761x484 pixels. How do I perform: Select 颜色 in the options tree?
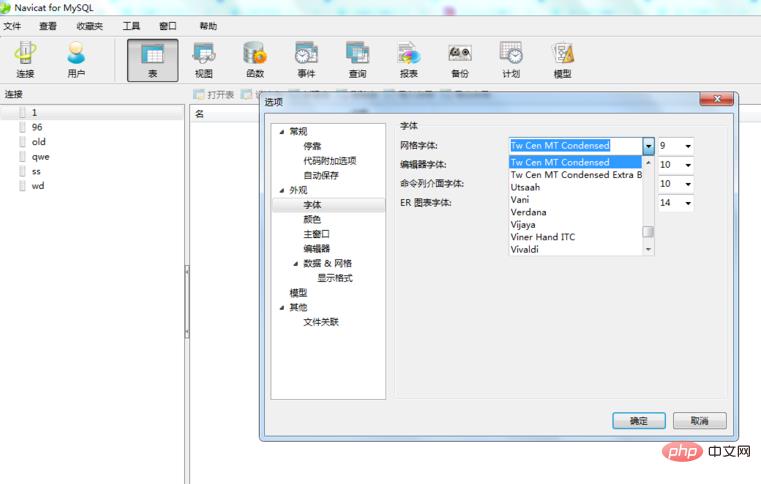(312, 219)
